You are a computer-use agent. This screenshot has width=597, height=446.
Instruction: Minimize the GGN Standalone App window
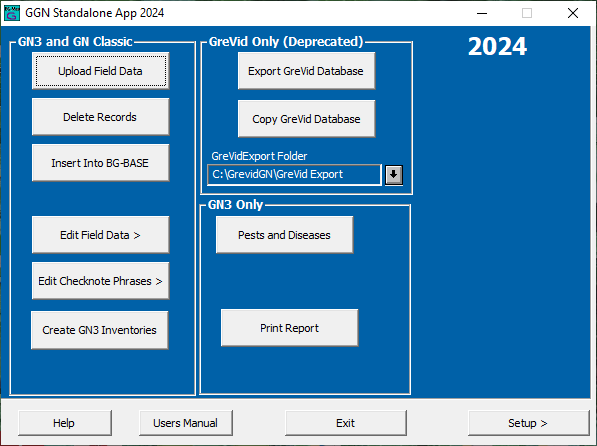[482, 13]
